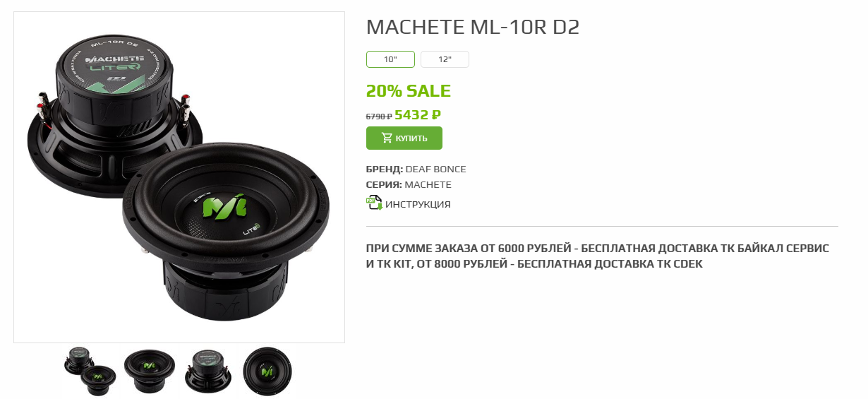
Task: Click the MACHETE ML-10R D2 product title
Action: 473,27
